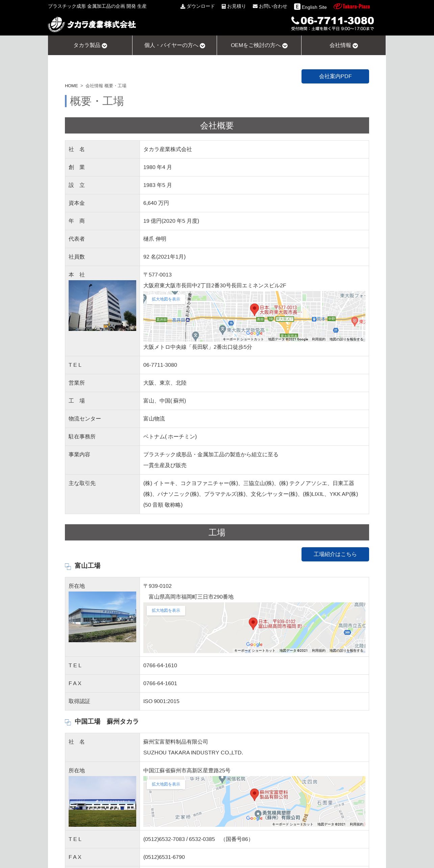434x868 pixels.
Task: Open the お問い合わせ link
Action: (x=270, y=6)
